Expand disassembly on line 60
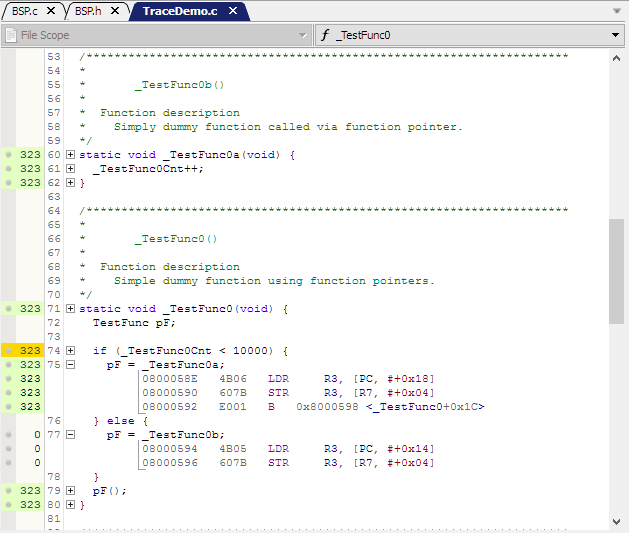Image resolution: width=629 pixels, height=533 pixels. (x=70, y=155)
